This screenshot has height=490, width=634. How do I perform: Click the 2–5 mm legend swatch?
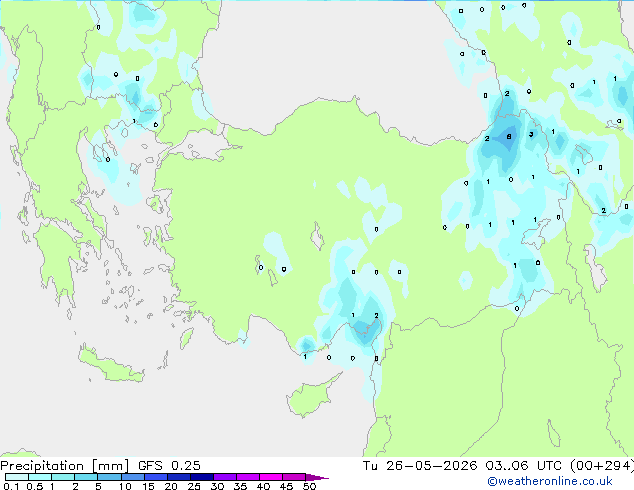coord(86,477)
